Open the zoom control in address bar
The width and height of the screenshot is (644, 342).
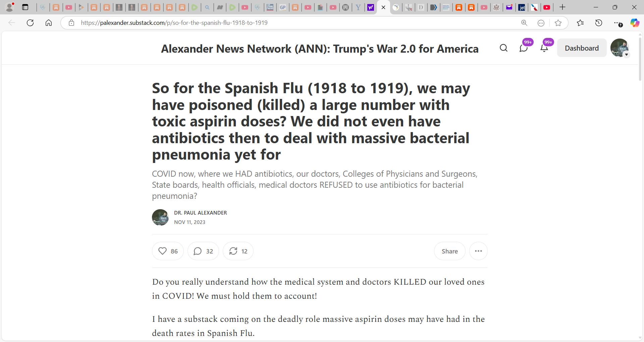pos(524,23)
